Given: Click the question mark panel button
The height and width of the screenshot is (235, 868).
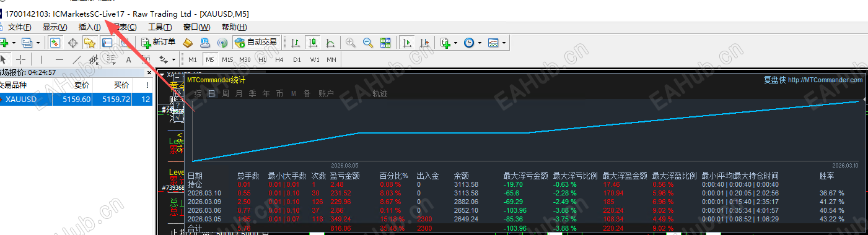Looking at the screenshot, I should click(x=178, y=105).
